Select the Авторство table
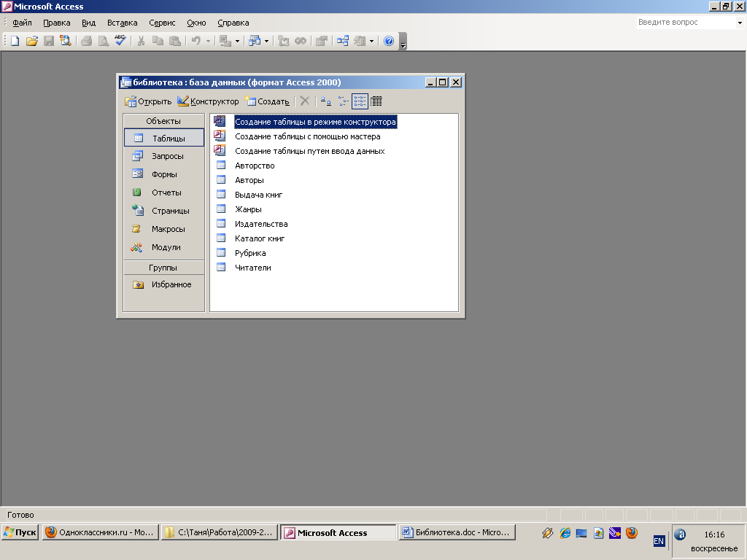The image size is (747, 560). tap(255, 166)
